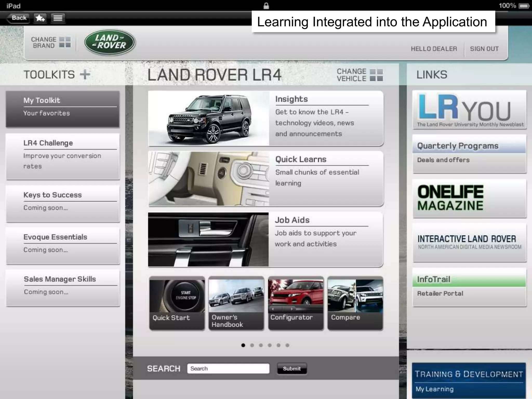
Task: Click the Sign Out link
Action: 484,49
